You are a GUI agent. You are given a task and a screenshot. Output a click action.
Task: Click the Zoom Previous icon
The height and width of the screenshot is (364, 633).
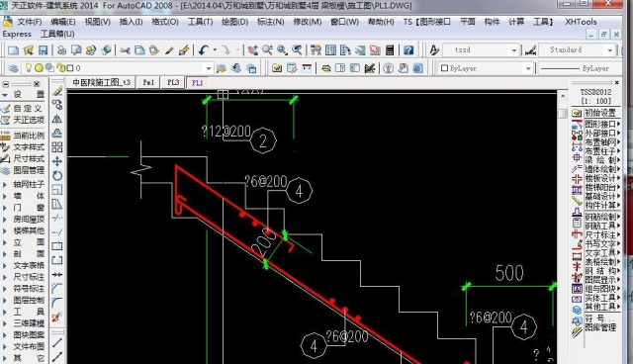[297, 50]
